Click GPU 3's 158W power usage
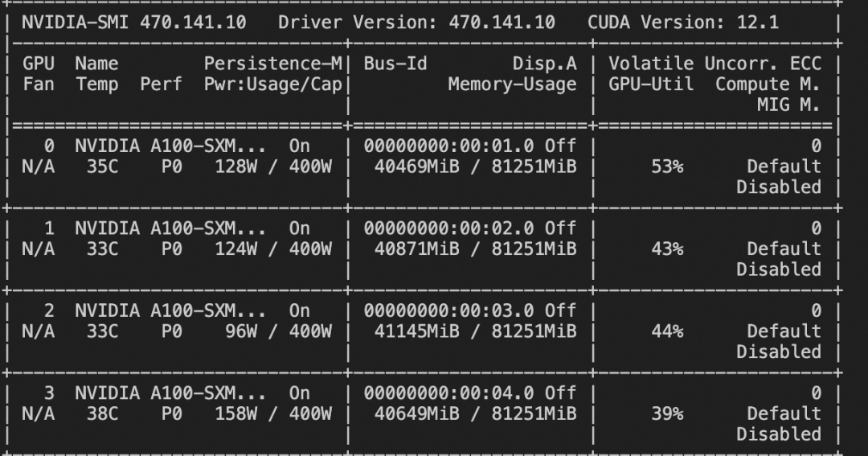 235,413
